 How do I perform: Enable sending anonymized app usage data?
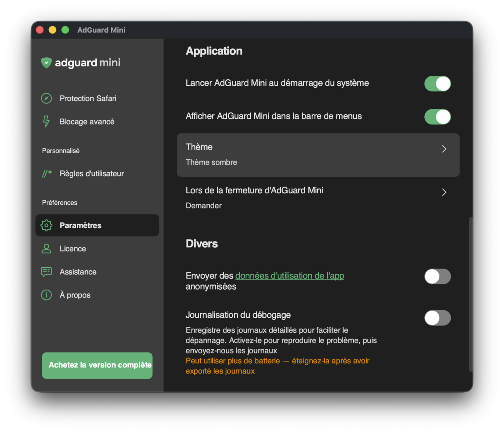(x=437, y=276)
